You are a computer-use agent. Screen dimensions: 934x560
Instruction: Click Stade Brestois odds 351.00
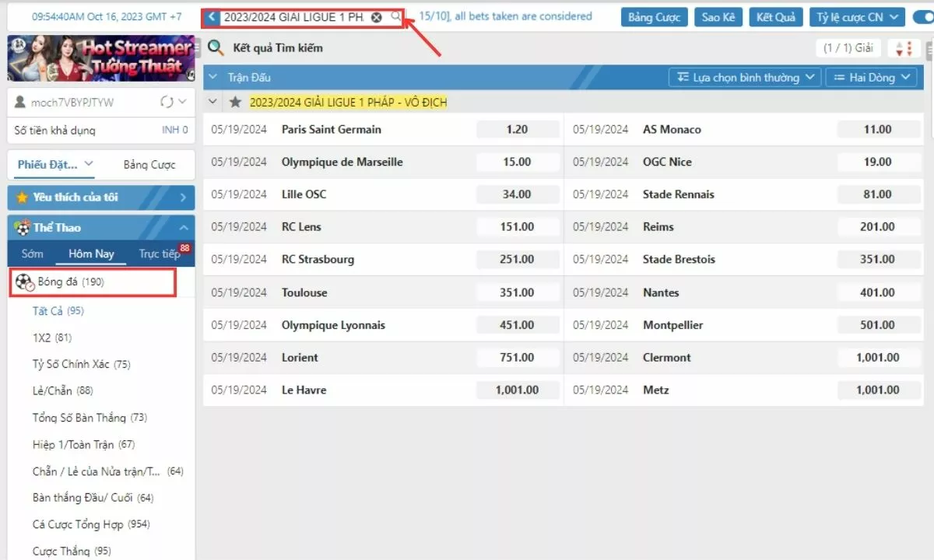[878, 259]
